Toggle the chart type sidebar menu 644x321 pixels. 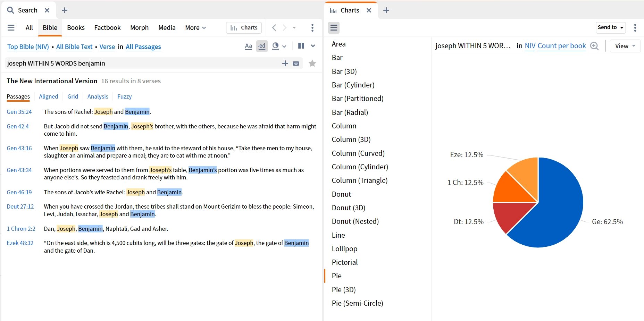pos(334,27)
